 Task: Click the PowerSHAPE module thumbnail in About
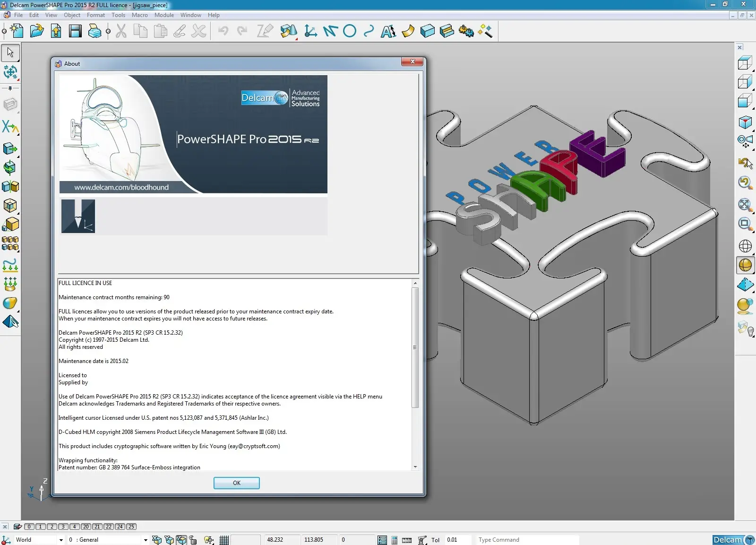(78, 216)
